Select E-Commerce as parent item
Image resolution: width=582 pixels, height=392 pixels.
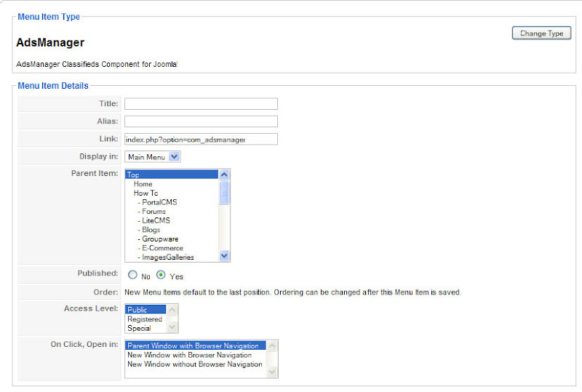(162, 248)
